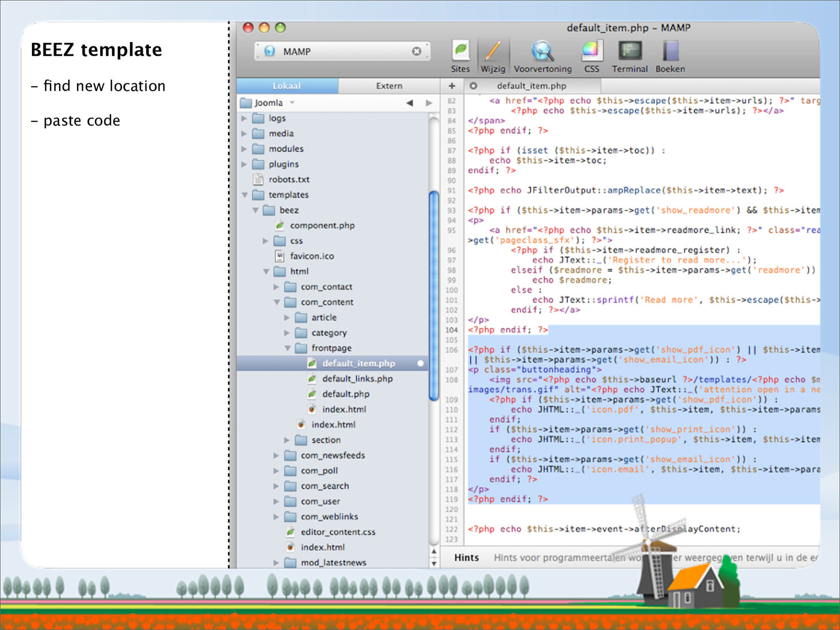This screenshot has height=630, width=840.
Task: Expand the plugins folder
Action: pos(244,164)
